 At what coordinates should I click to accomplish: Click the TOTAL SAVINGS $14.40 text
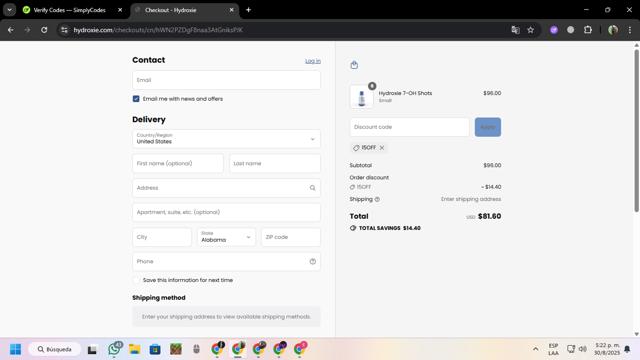389,228
